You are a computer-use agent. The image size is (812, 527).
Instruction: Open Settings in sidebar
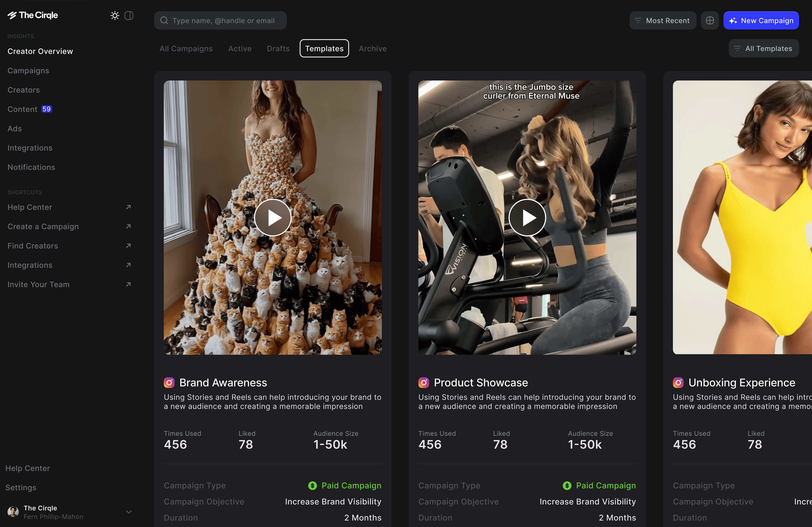click(x=21, y=487)
